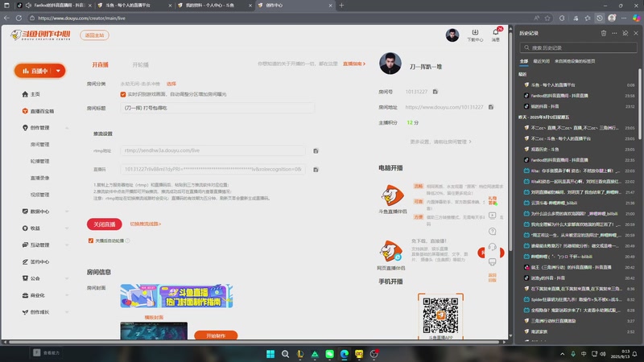Open 下载中心 download icon in header
This screenshot has width=644, height=362.
click(475, 35)
